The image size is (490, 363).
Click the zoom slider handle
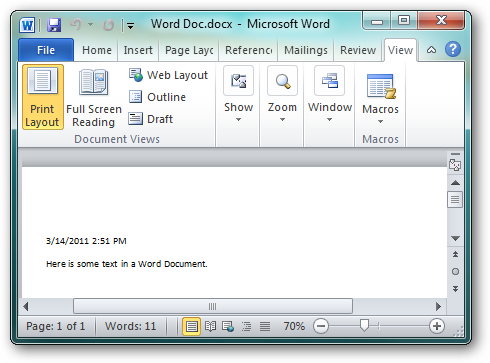point(364,325)
